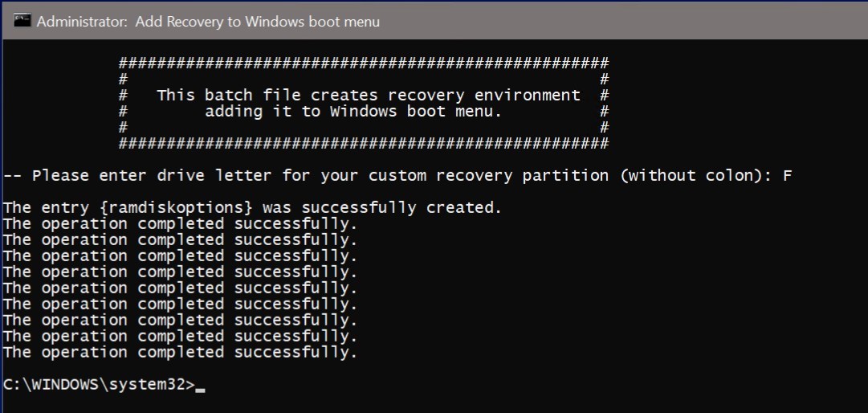Select the bottom row of hash characters in banner

tap(364, 143)
